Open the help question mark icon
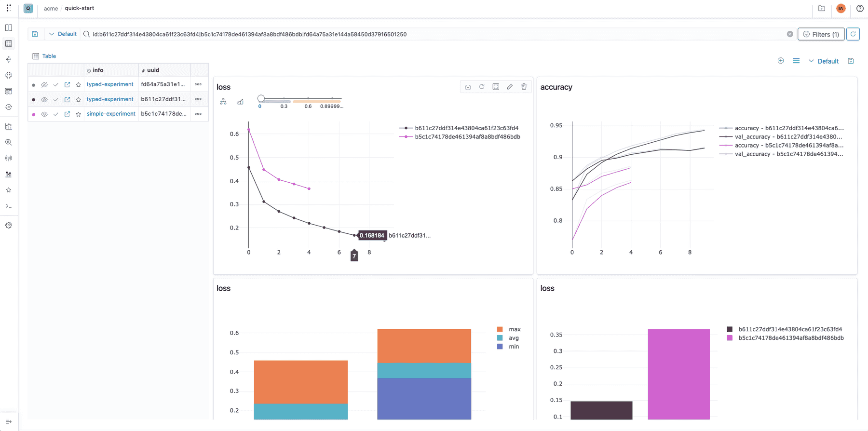This screenshot has height=431, width=868. [860, 8]
